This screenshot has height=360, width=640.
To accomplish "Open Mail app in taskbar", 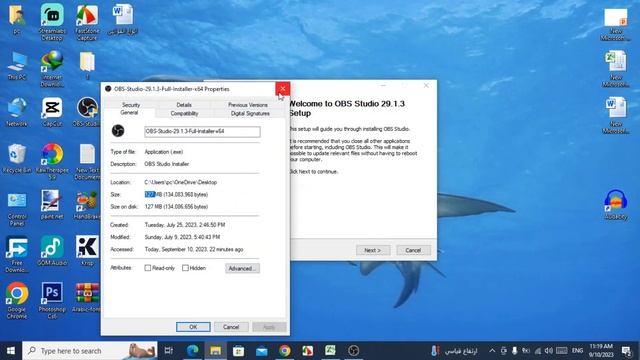I will (262, 350).
